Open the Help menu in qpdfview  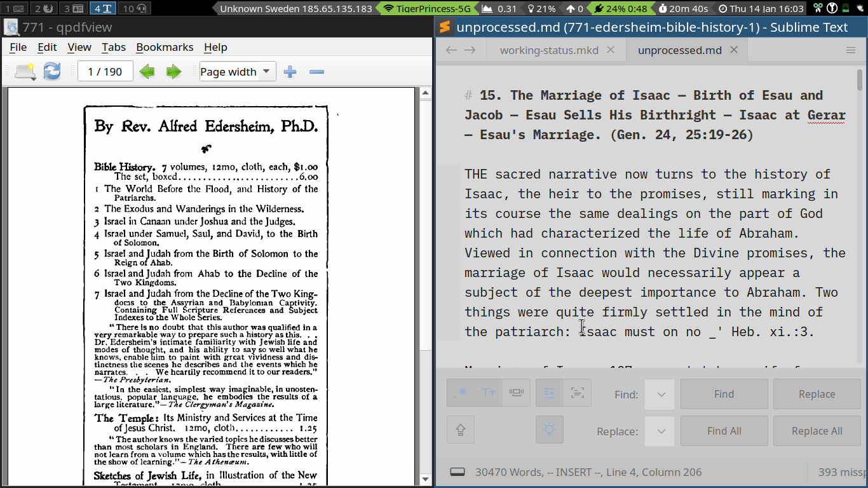(x=215, y=47)
